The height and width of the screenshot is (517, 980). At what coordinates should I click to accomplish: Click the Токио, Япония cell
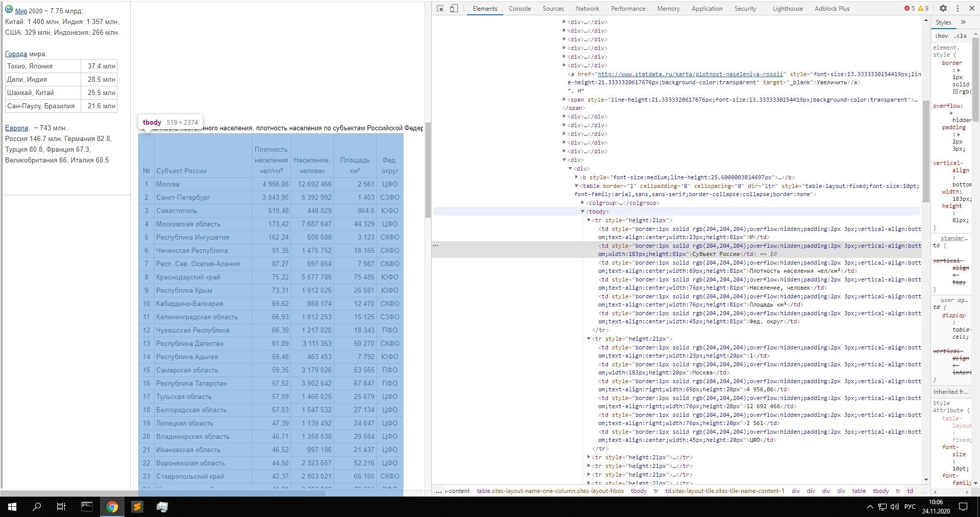pyautogui.click(x=43, y=66)
